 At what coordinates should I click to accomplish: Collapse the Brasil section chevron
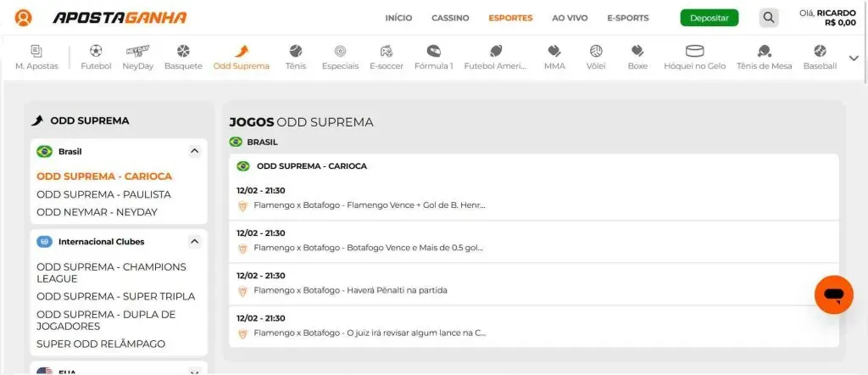point(194,152)
